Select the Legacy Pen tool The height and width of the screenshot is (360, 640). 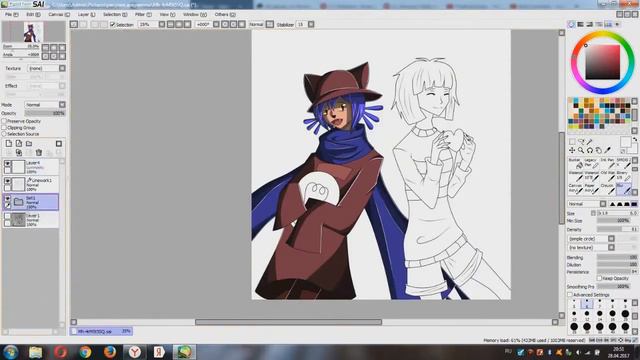591,163
